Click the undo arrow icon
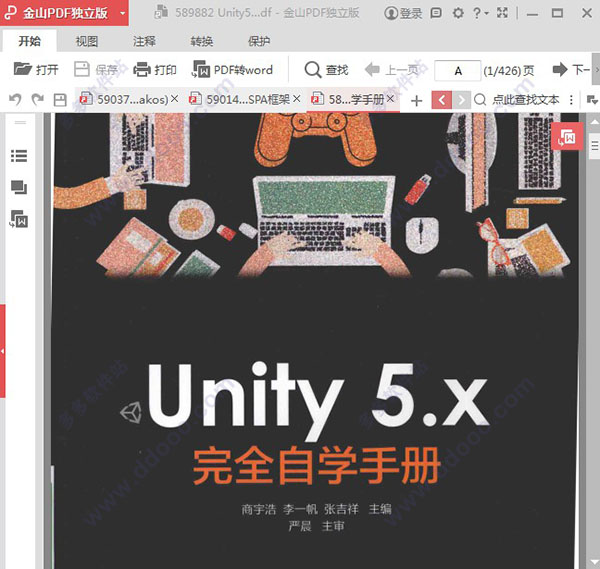 tap(15, 99)
